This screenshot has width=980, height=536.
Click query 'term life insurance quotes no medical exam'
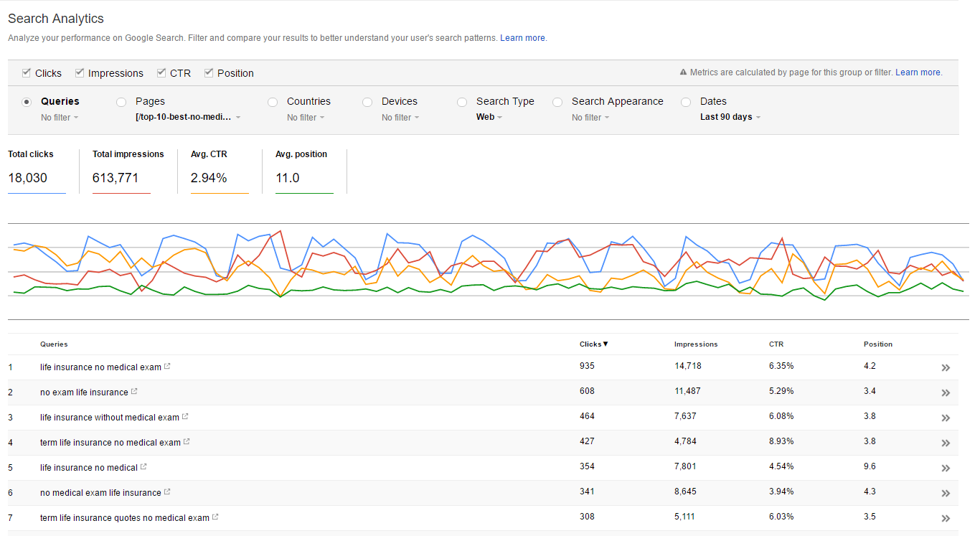pos(125,518)
